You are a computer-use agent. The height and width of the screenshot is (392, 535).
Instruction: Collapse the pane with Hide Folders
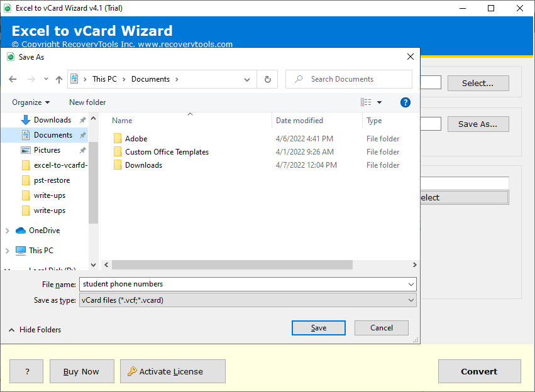point(35,330)
